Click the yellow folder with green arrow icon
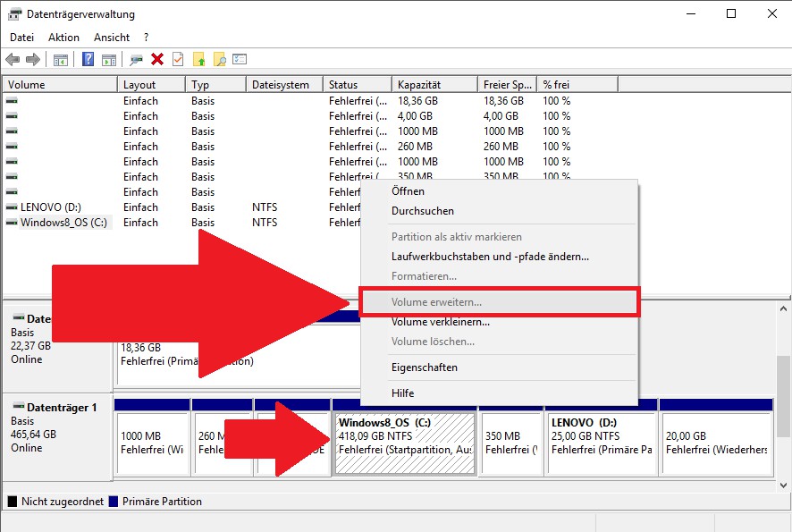 coord(199,60)
